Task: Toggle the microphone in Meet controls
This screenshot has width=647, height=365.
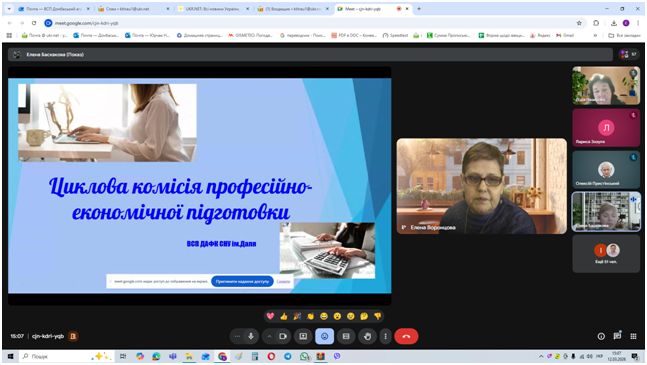Action: [250, 336]
